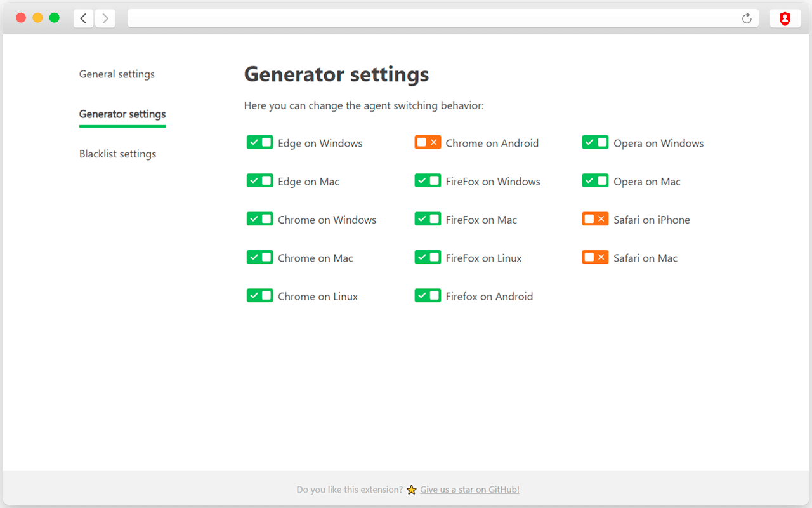The image size is (812, 508).
Task: Open the Give us a star on GitHub link
Action: click(469, 490)
